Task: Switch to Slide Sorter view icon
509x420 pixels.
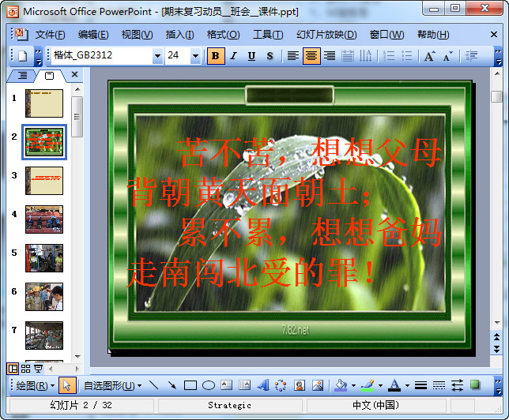Action: click(x=25, y=369)
